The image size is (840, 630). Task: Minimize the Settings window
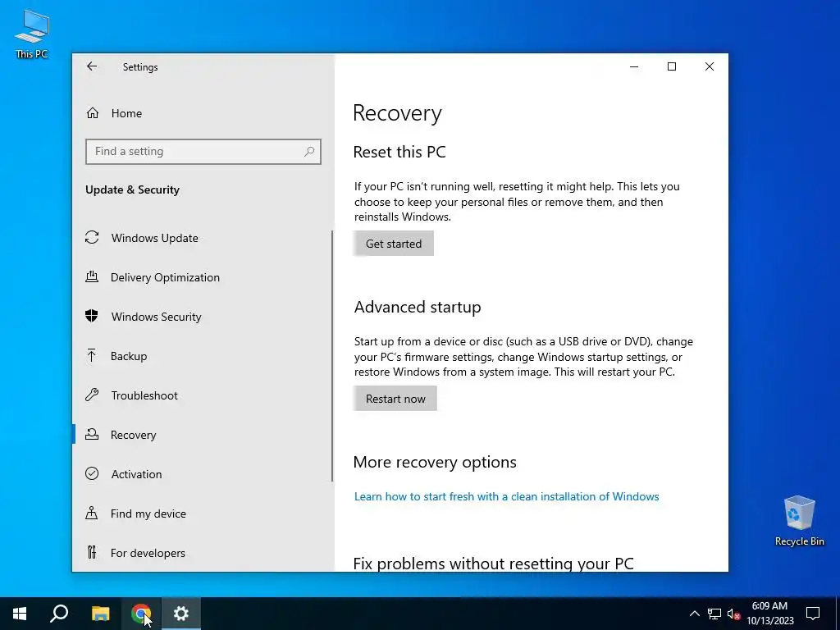coord(634,66)
